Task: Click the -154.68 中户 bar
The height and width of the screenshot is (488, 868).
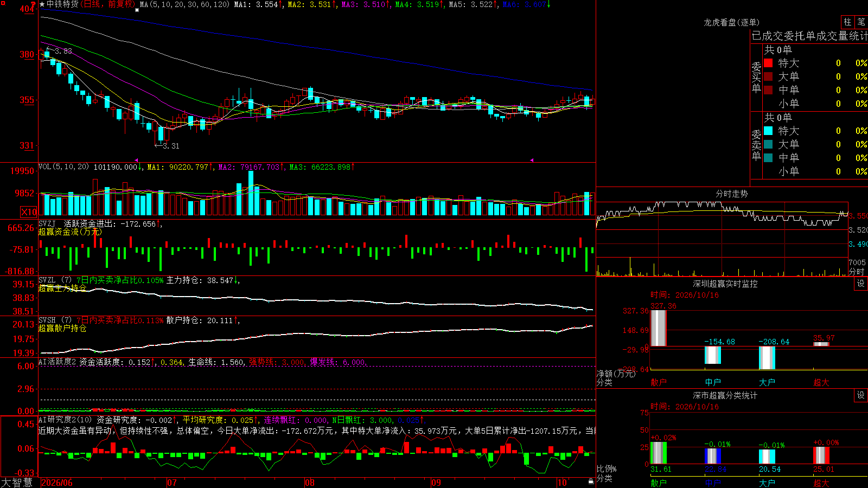Action: click(x=712, y=355)
